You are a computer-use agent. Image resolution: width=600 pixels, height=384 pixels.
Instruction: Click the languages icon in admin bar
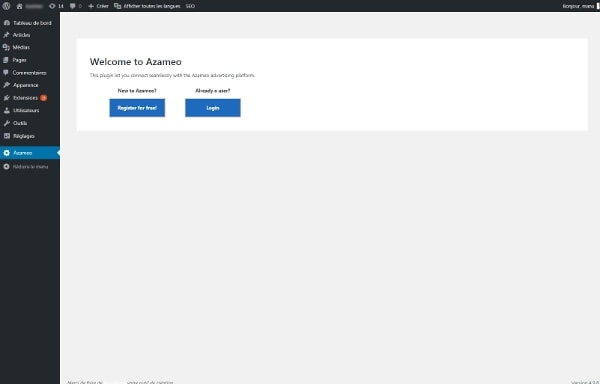[117, 6]
